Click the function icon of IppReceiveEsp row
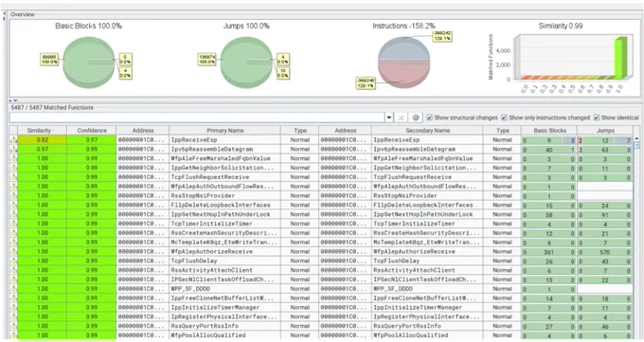The height and width of the screenshot is (342, 644). pos(13,140)
